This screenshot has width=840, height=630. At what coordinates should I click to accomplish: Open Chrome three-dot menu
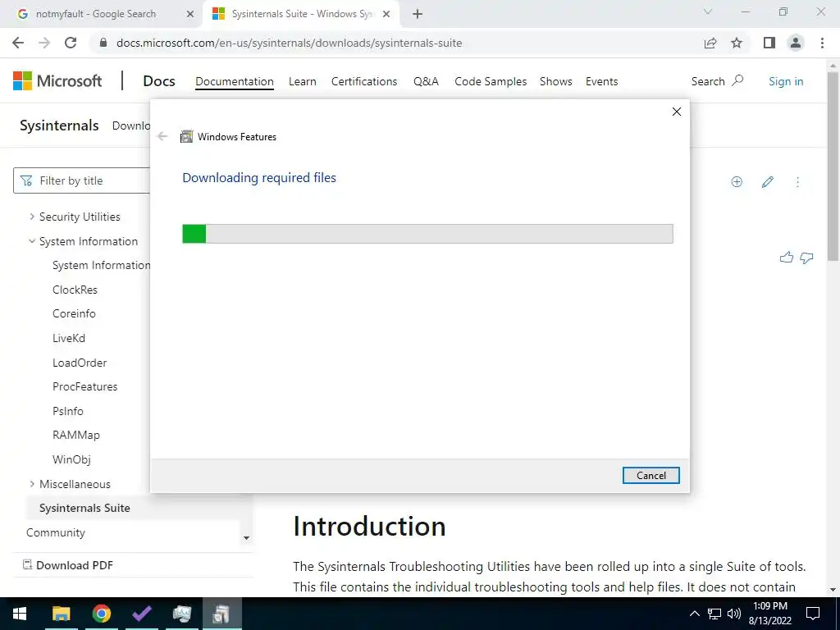click(x=822, y=43)
